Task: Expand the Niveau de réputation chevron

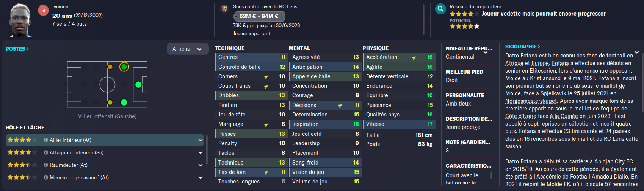Action: [x=486, y=53]
